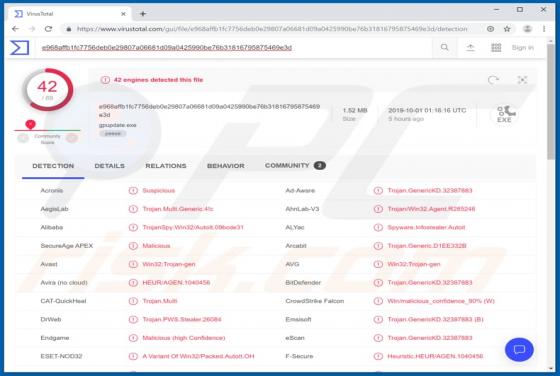Open the browser profile avatar icon
The width and height of the screenshot is (560, 376).
[527, 29]
